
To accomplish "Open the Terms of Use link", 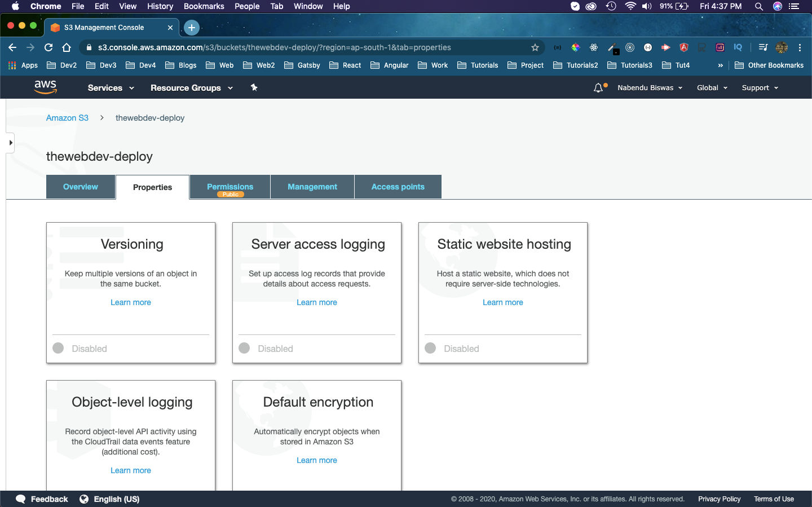I will (774, 499).
